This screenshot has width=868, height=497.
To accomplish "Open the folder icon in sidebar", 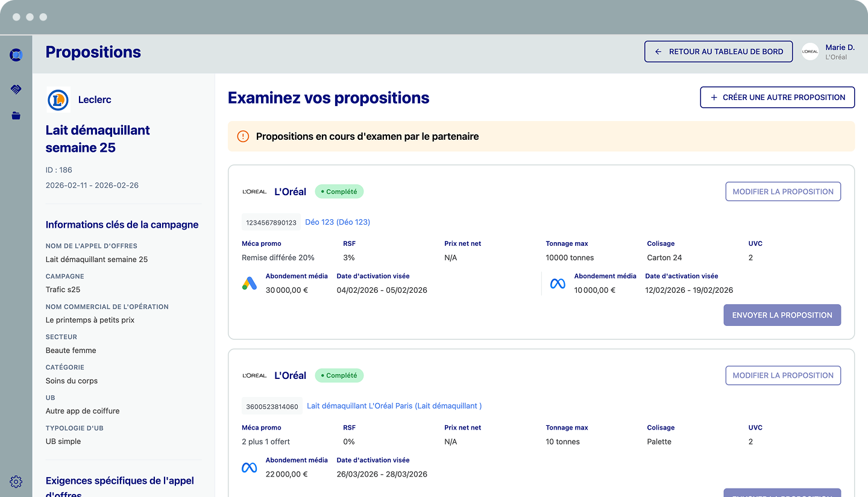I will coord(16,116).
